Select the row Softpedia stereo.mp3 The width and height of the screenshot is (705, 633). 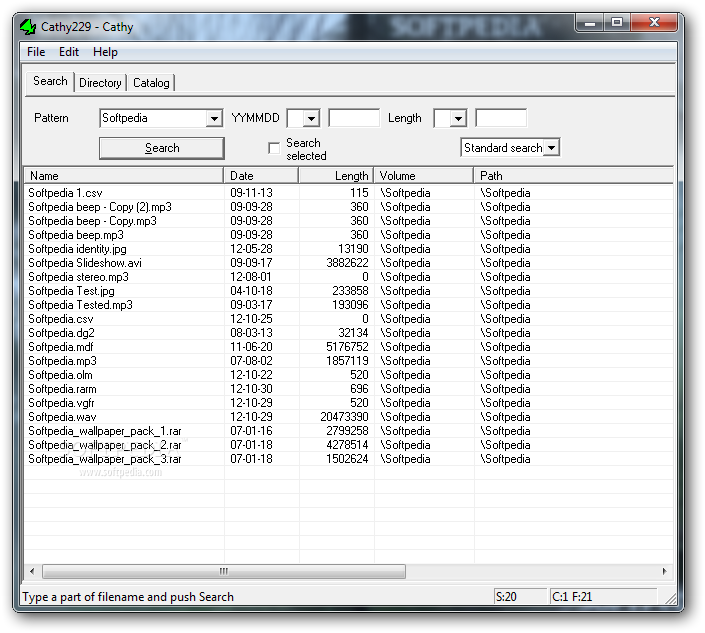349,276
